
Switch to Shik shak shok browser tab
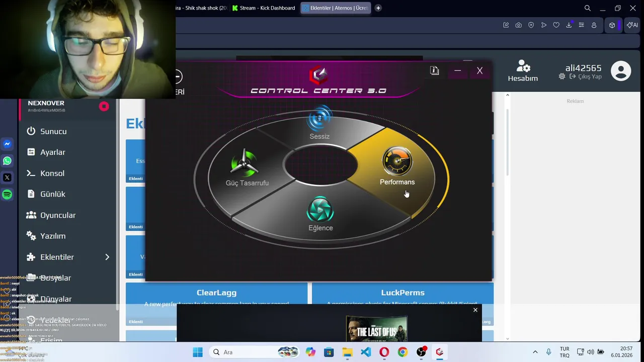pos(201,8)
